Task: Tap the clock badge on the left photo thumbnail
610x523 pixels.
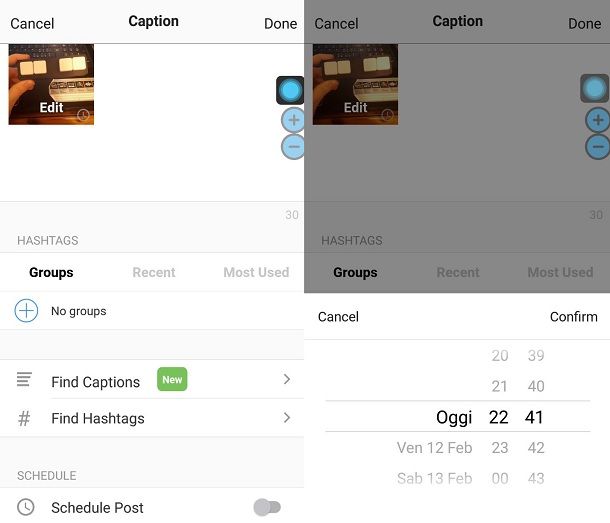Action: coord(83,115)
